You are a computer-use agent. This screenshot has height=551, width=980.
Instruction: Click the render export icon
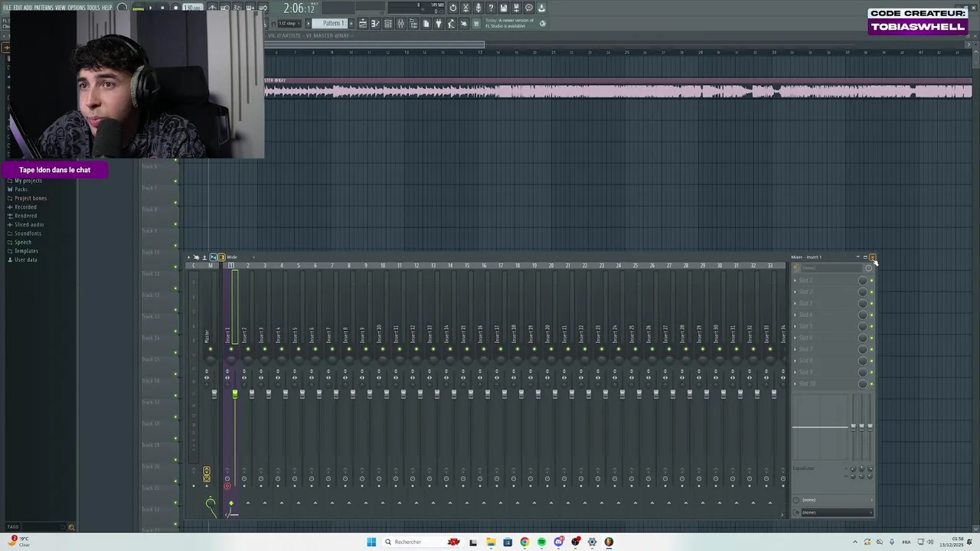[516, 8]
